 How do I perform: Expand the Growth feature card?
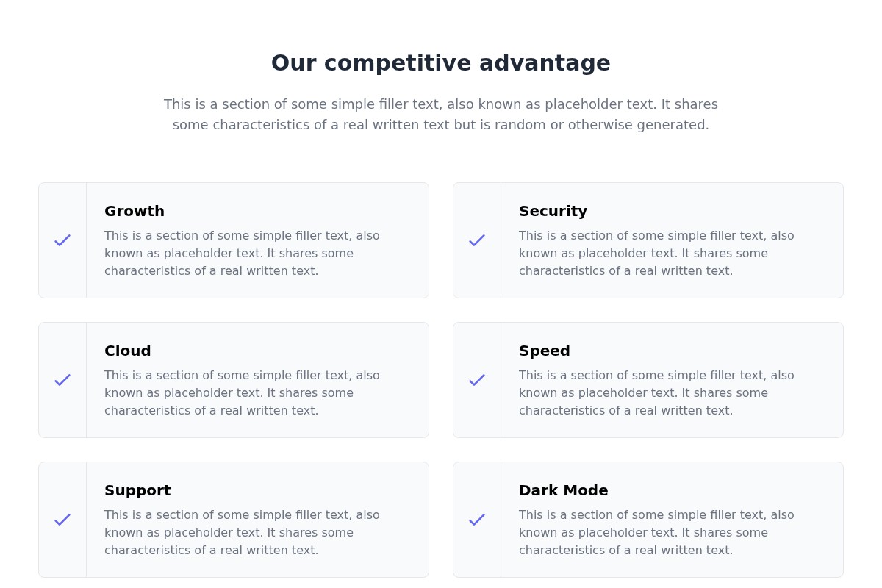234,240
